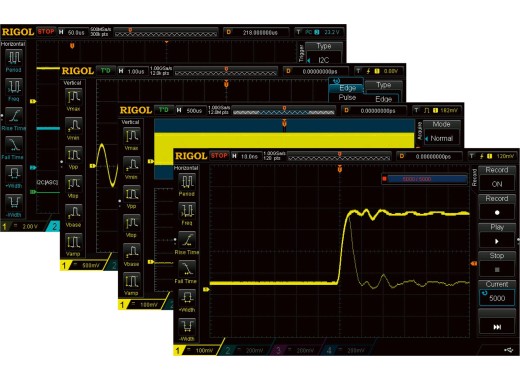Image resolution: width=520 pixels, height=380 pixels.
Task: Click USB icon at bottom of front window
Action: [x=508, y=350]
